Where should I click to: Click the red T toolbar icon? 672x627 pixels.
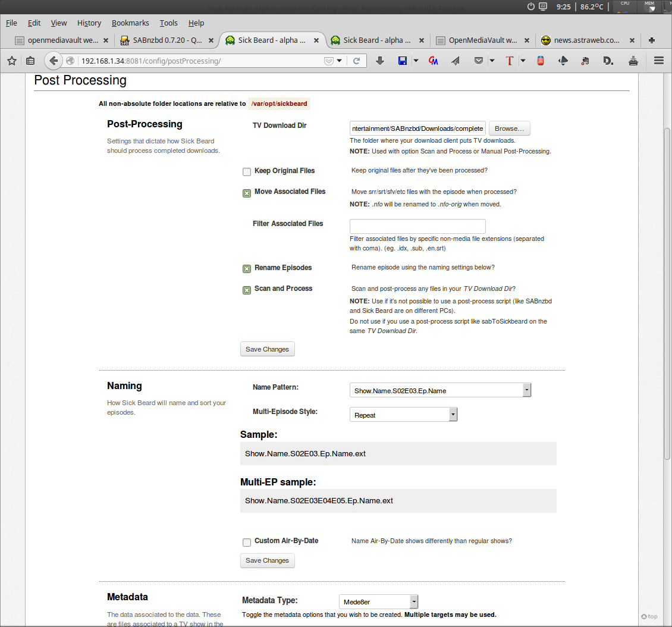[509, 61]
